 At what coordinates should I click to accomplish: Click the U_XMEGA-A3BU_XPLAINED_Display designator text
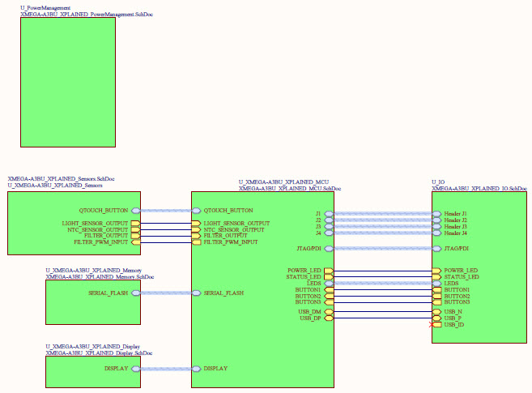point(93,347)
